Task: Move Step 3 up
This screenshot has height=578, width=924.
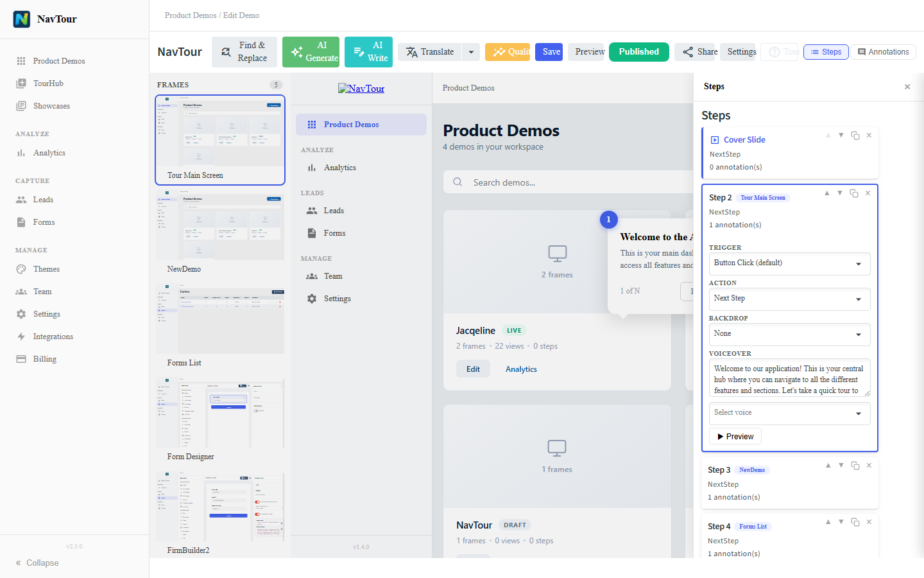Action: [828, 466]
